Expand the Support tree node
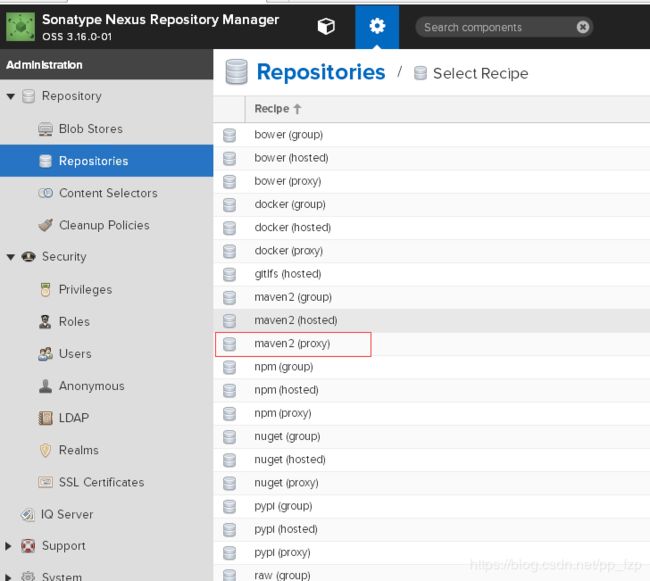 tap(8, 546)
